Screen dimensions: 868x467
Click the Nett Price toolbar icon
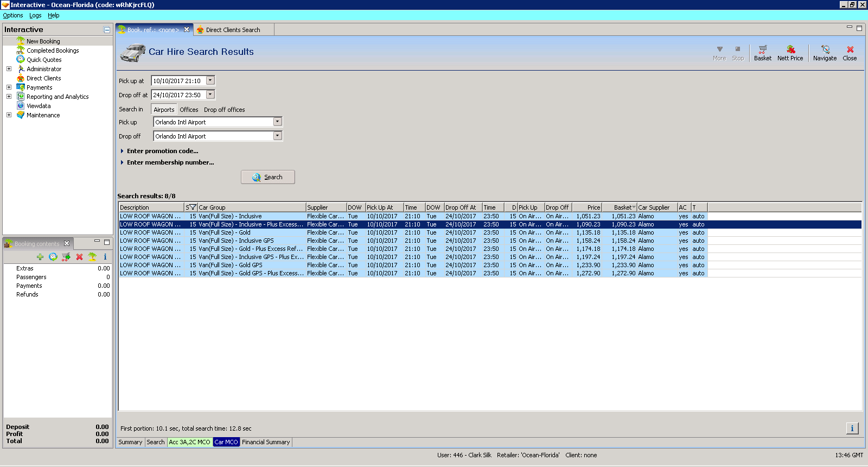point(790,53)
